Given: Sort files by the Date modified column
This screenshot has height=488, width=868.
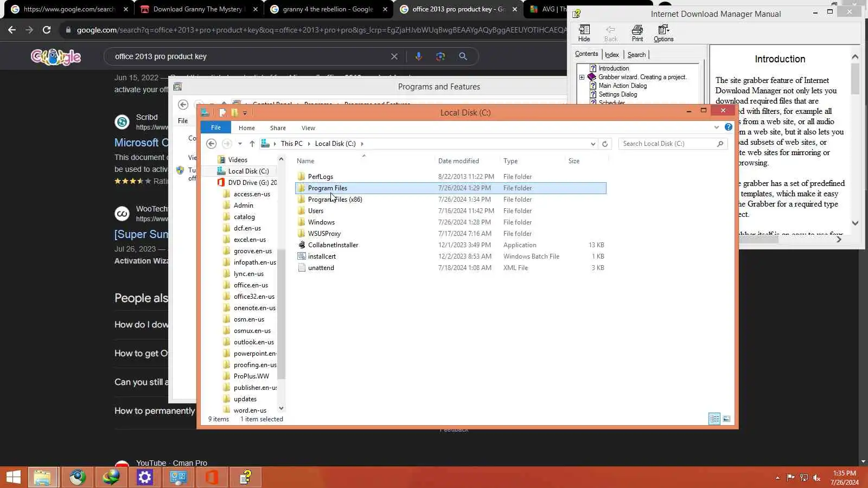Looking at the screenshot, I should pos(458,161).
